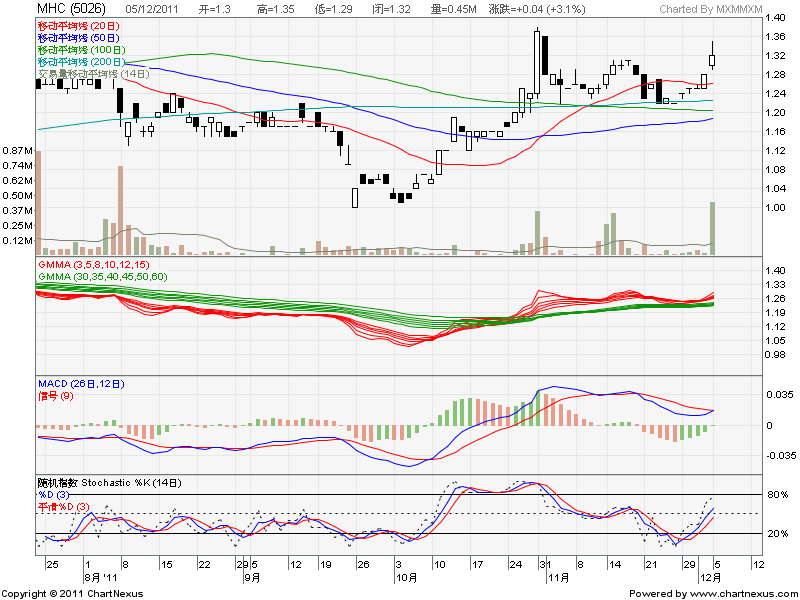The width and height of the screenshot is (800, 600).
Task: Click the 8月'11 month marker on axis
Action: pos(102,577)
